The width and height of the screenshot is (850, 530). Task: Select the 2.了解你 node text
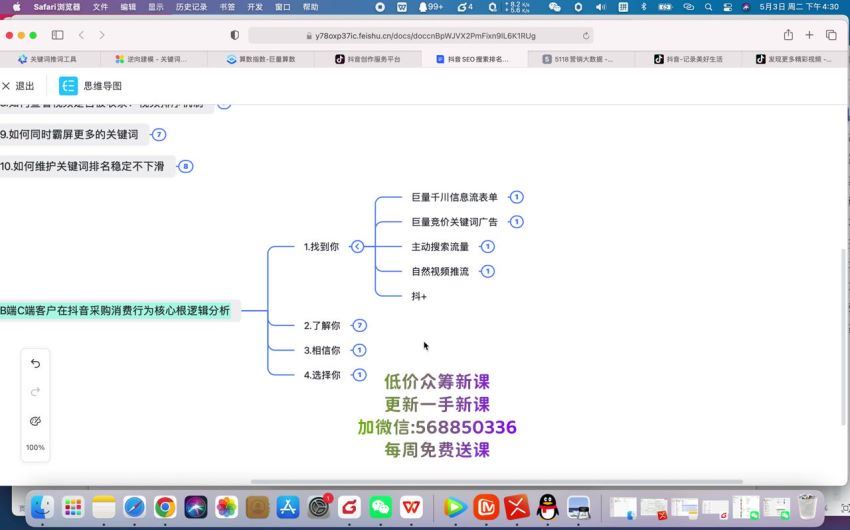coord(322,325)
